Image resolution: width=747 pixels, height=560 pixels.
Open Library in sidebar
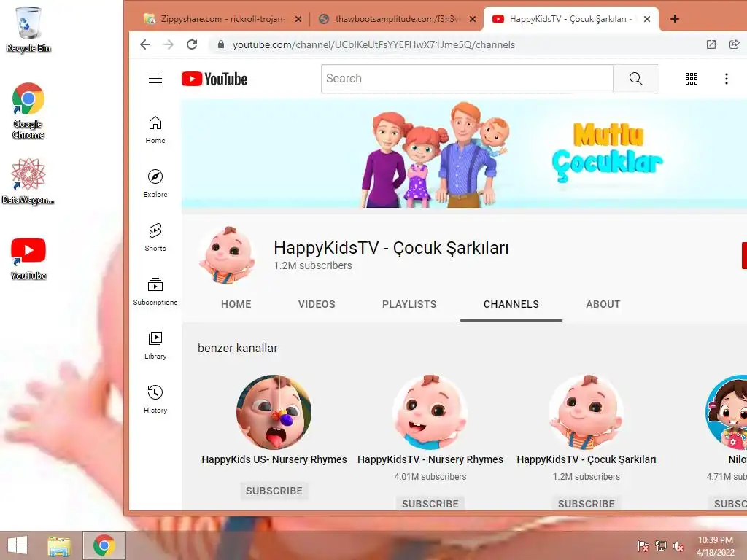155,345
